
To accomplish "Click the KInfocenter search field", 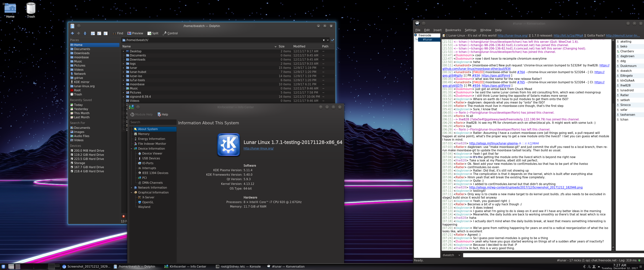I will coord(153,122).
